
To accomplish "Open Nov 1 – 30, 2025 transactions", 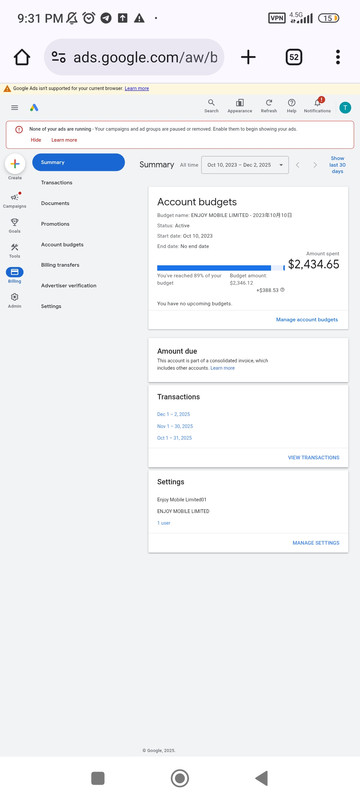I will (175, 426).
